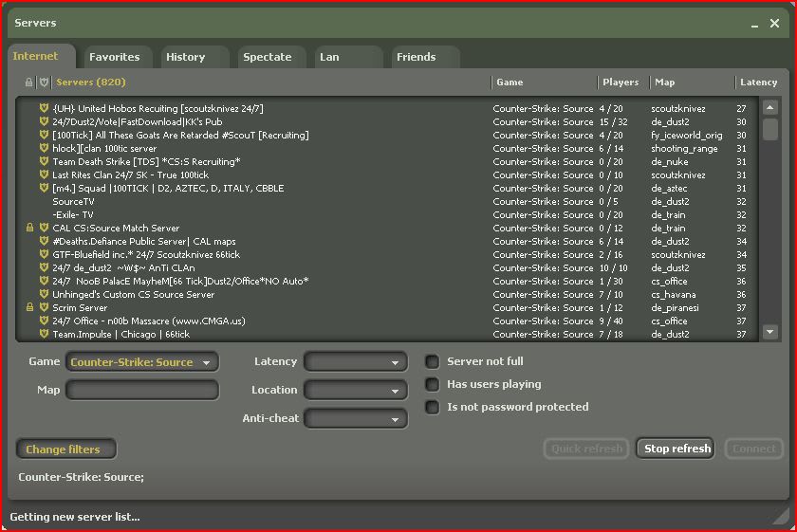Open the Game filter dropdown
The width and height of the screenshot is (797, 532).
point(142,362)
